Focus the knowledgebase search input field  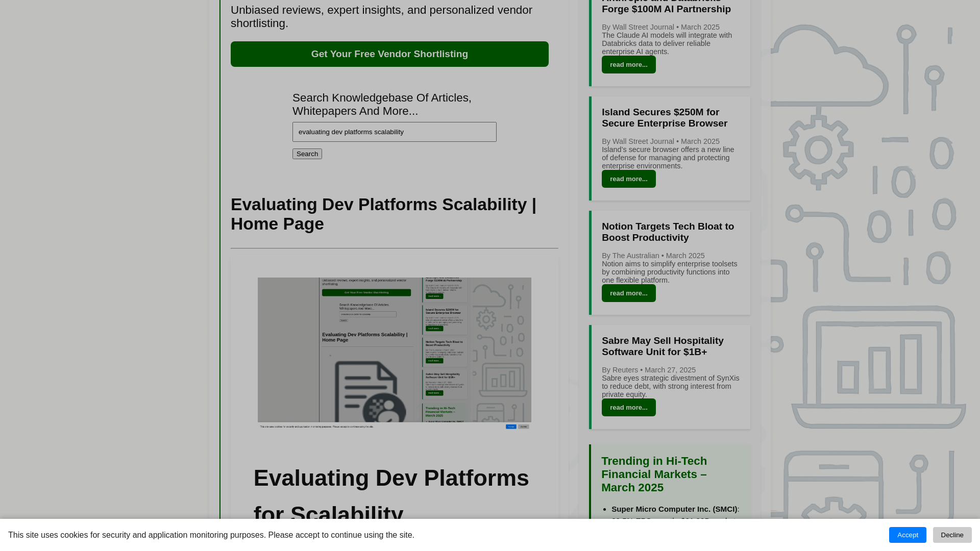394,132
